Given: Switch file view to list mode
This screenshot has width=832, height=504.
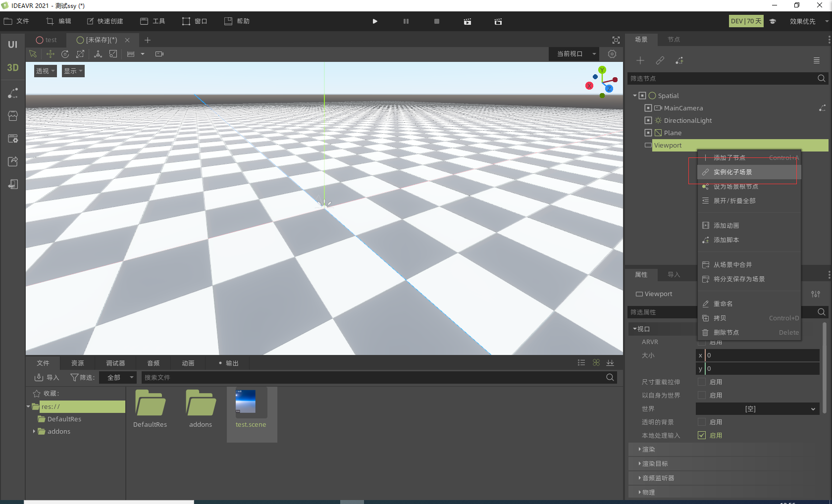Looking at the screenshot, I should pos(581,363).
